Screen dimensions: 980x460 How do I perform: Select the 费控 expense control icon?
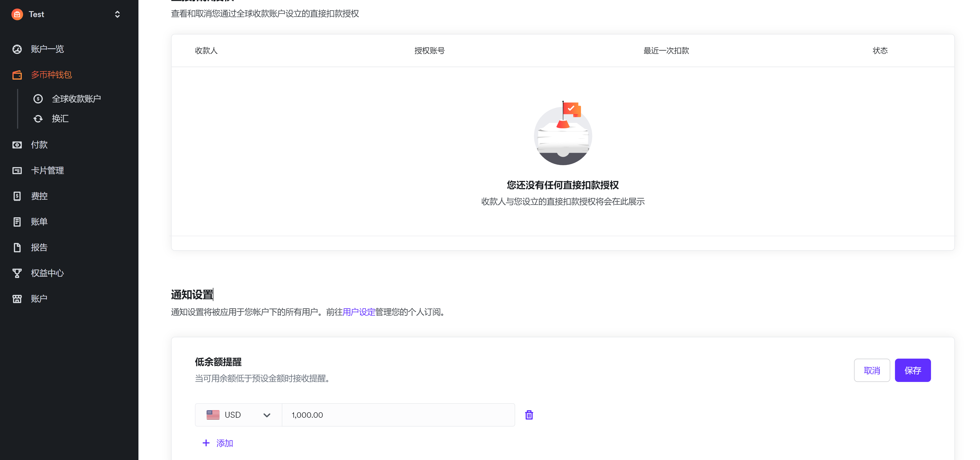pos(17,196)
